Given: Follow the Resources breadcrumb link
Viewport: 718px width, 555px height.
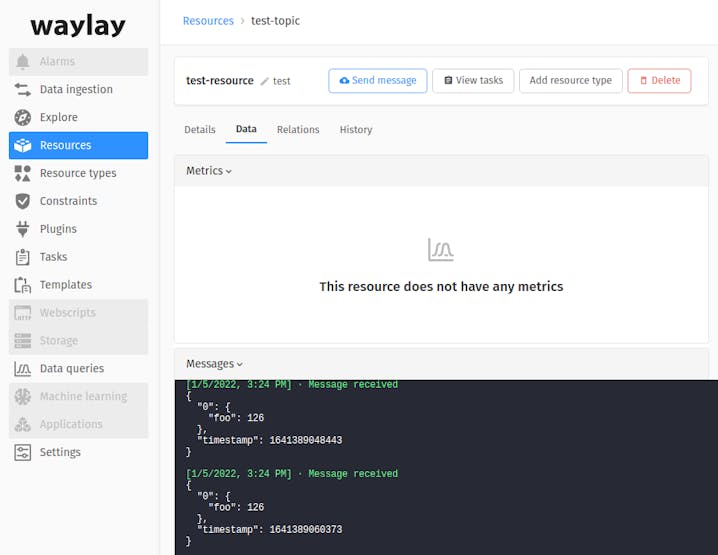Looking at the screenshot, I should tap(208, 21).
